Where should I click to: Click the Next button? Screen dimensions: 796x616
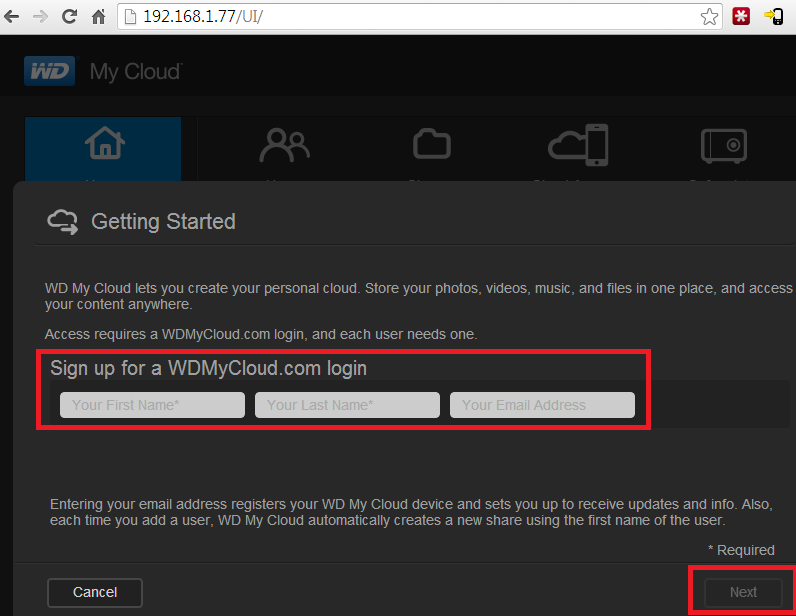point(743,592)
